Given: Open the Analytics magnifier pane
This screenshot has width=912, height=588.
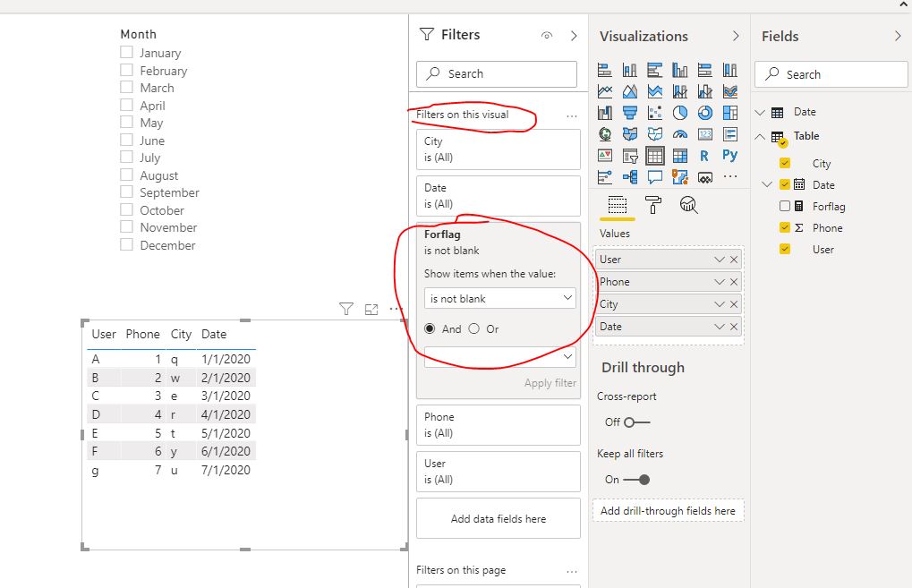Looking at the screenshot, I should [688, 205].
